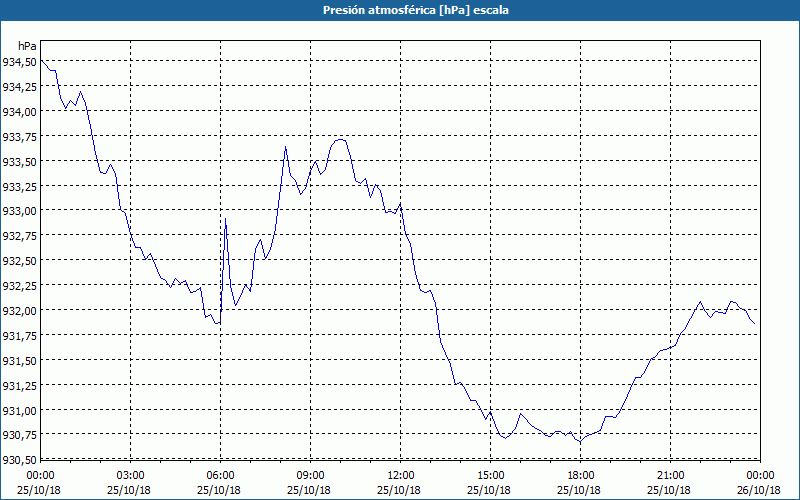Click the curve peak near 10:00
This screenshot has height=500, width=800.
pos(341,139)
